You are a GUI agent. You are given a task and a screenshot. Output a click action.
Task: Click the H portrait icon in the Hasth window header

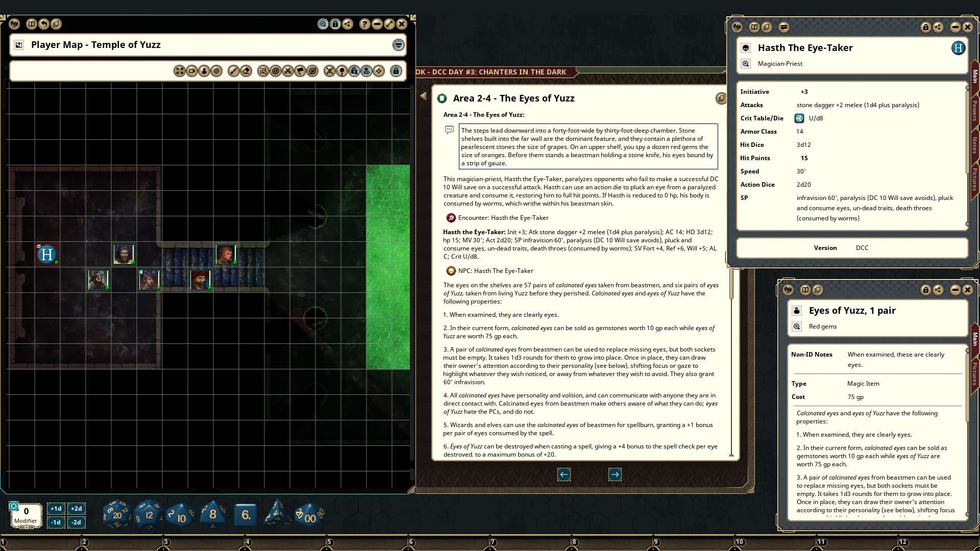coord(959,47)
